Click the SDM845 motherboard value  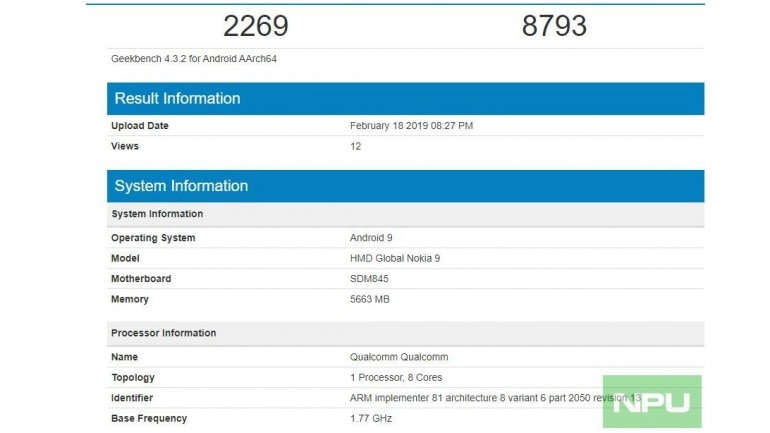371,279
